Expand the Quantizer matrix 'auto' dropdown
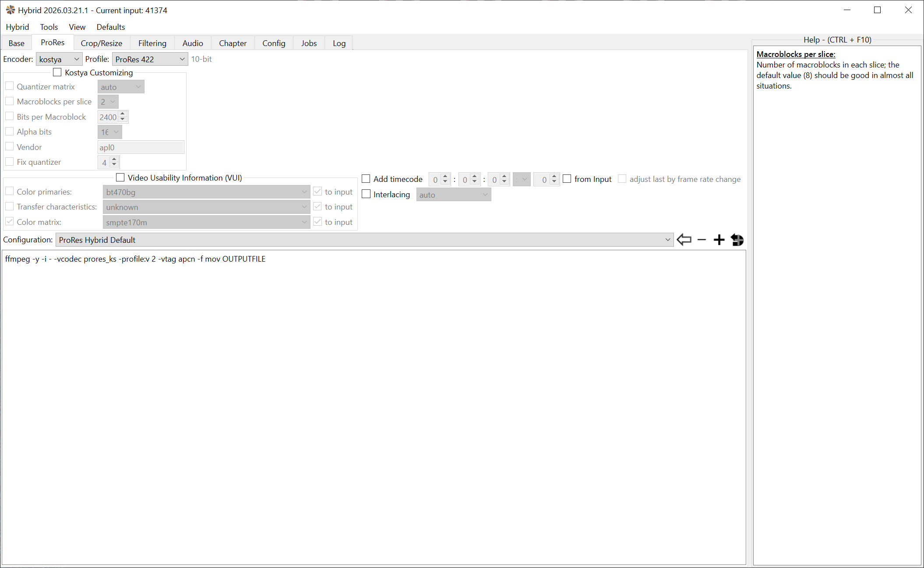The width and height of the screenshot is (924, 568). pos(121,87)
